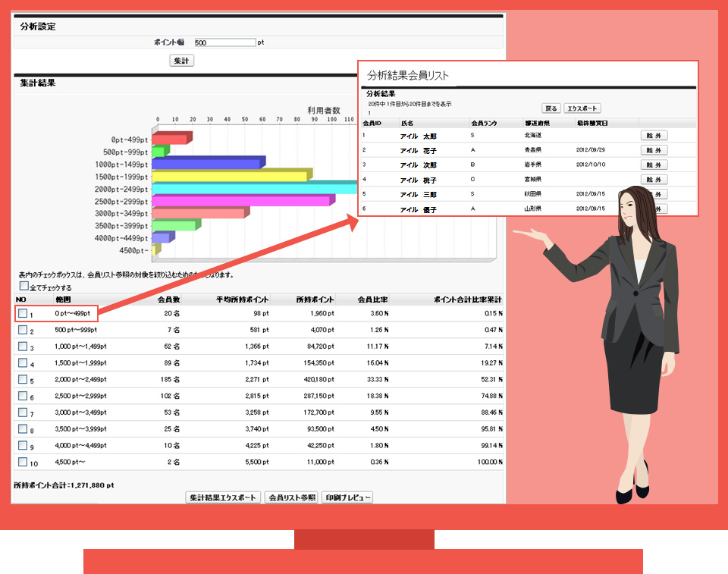
Task: Tick checkbox for row 1 (0pt~499pt)
Action: 23,313
